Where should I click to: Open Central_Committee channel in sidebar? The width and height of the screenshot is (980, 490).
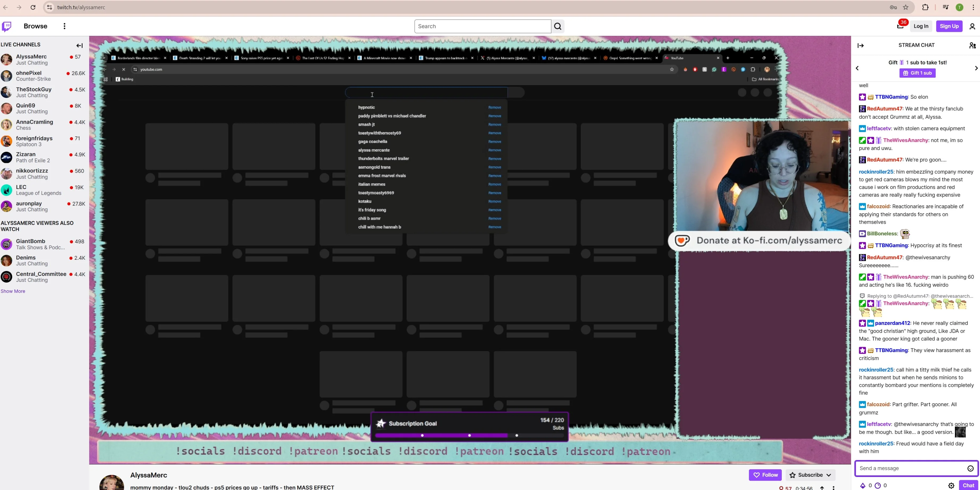click(44, 277)
